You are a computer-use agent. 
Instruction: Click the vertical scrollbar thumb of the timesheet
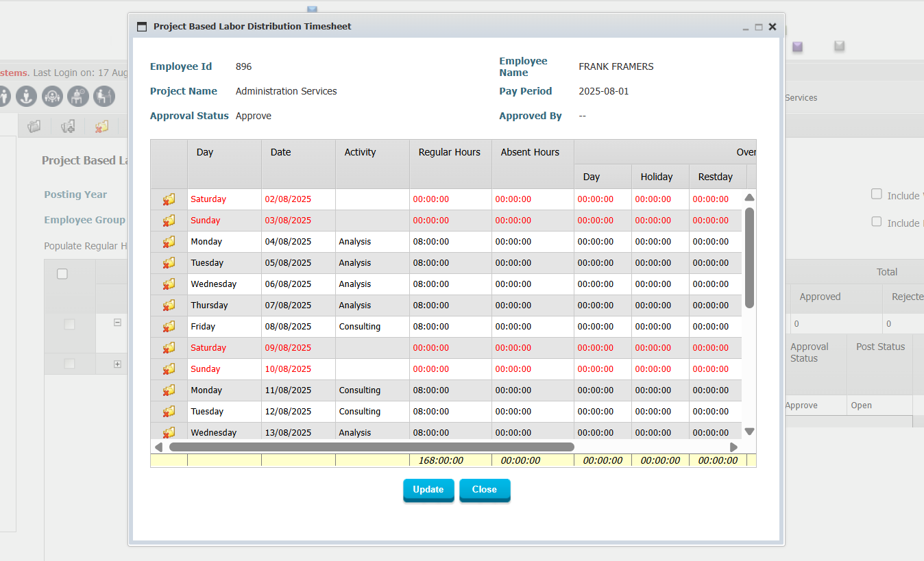(x=749, y=258)
